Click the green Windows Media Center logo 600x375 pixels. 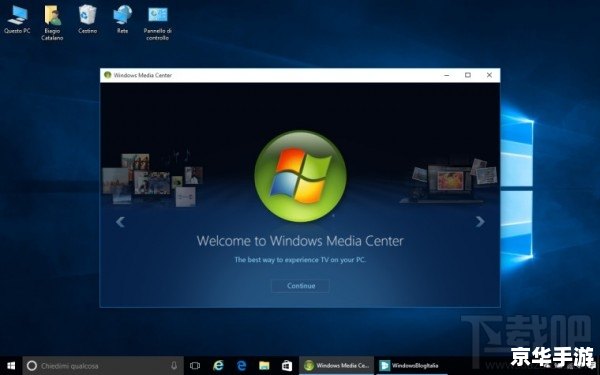tap(300, 176)
